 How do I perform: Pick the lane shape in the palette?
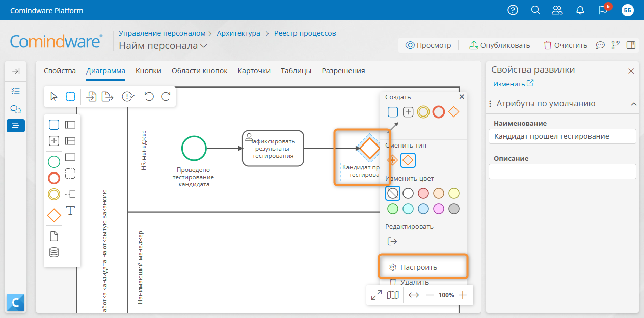click(x=70, y=141)
